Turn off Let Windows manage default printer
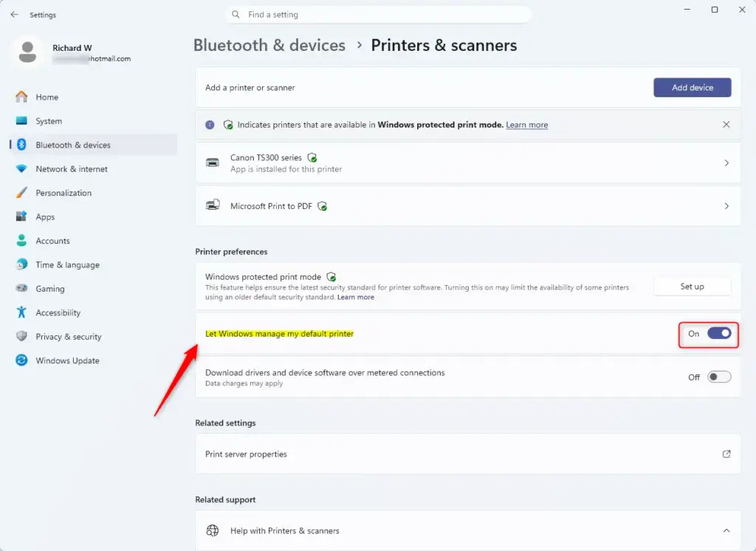The height and width of the screenshot is (551, 756). coord(719,333)
